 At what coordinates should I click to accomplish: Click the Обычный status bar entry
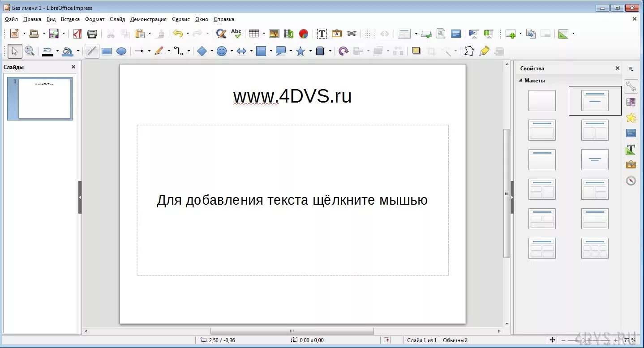(x=455, y=340)
